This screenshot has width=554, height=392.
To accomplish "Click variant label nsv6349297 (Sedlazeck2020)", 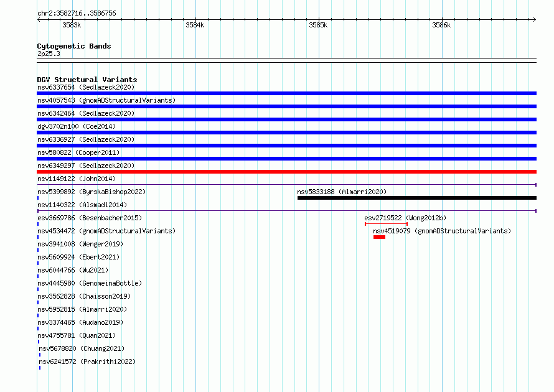I will [x=86, y=166].
